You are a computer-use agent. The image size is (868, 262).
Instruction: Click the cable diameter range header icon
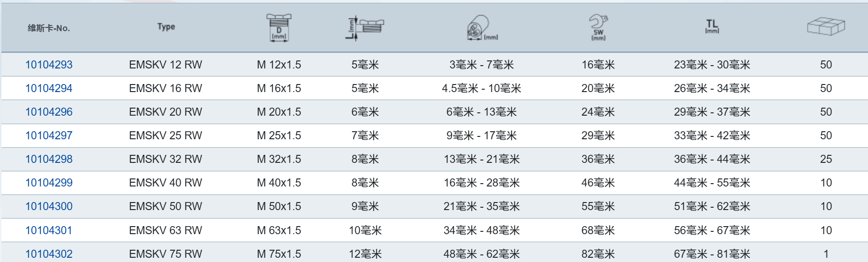click(x=481, y=27)
